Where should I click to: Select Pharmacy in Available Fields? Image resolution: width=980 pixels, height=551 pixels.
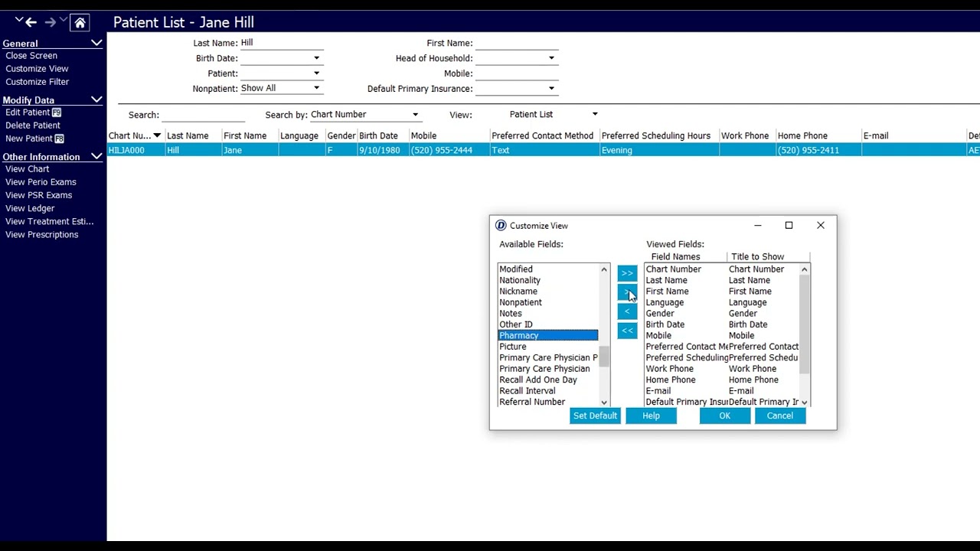547,335
